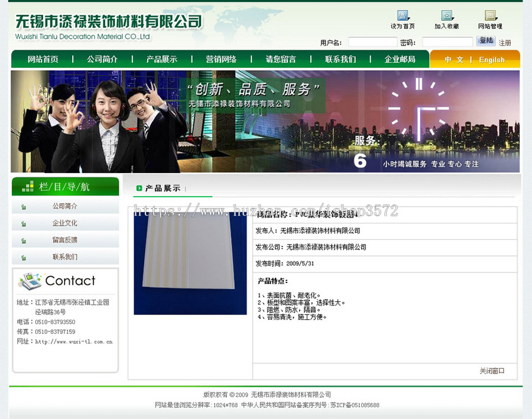The image size is (532, 419).
Task: Click the 注册 registration link
Action: click(x=505, y=42)
